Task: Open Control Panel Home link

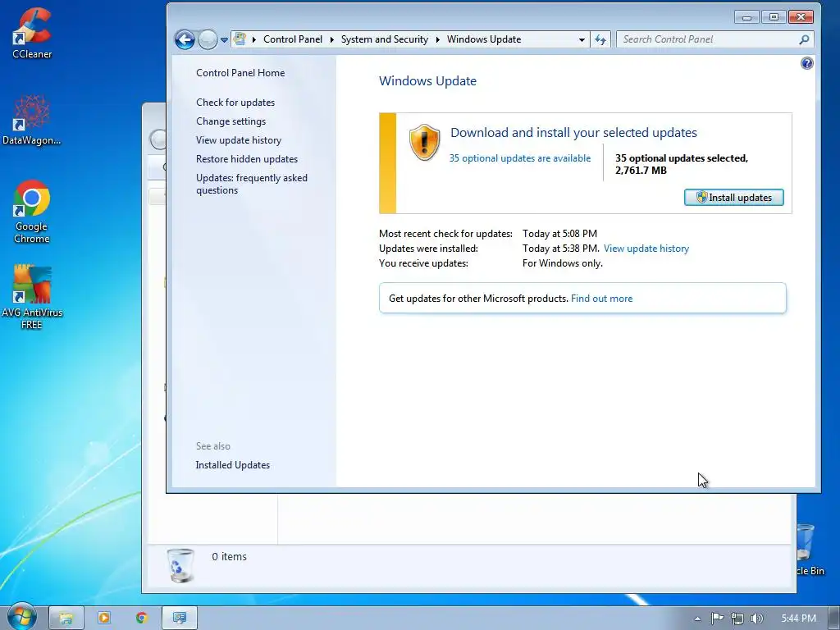Action: [x=240, y=73]
